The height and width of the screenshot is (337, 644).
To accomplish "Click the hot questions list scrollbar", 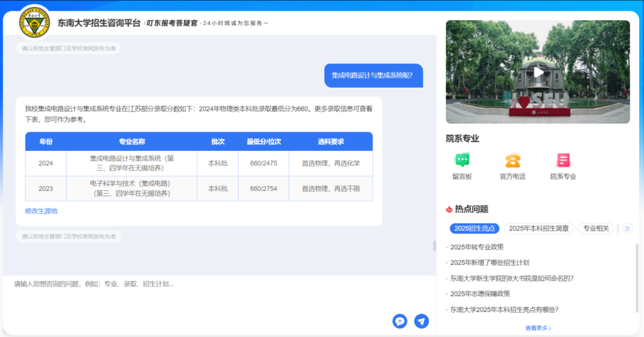I will tap(637, 277).
